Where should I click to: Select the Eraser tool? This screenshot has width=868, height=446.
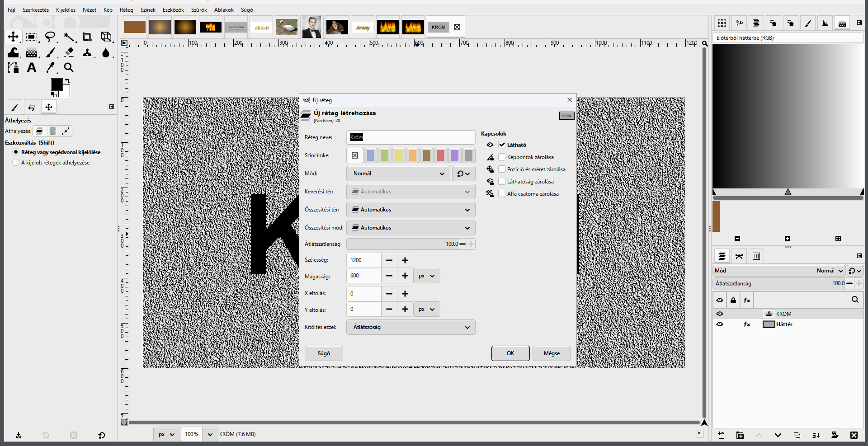[x=69, y=52]
